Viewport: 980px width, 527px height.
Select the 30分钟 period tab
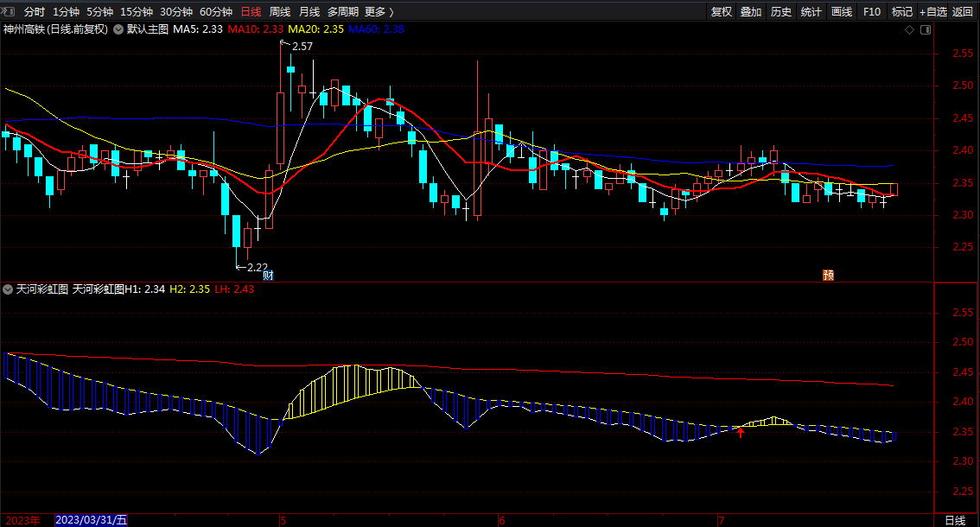pyautogui.click(x=176, y=12)
